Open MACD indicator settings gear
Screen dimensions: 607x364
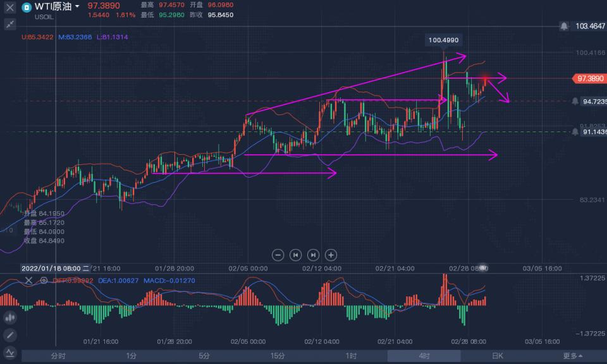click(x=44, y=281)
